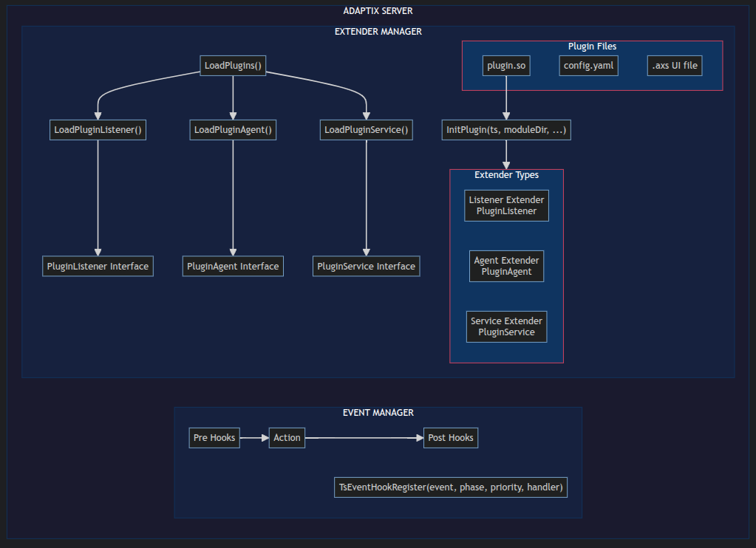
Task: Click the PluginService Interface node
Action: (x=367, y=266)
